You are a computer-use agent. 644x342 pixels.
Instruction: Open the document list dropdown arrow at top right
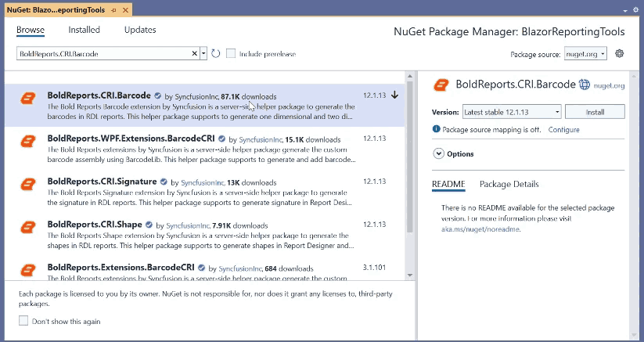coord(625,11)
